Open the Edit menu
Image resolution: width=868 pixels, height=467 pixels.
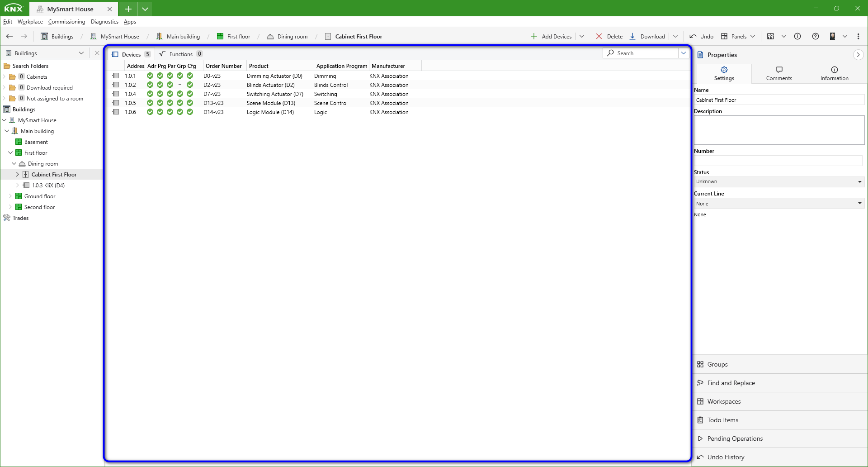coord(8,22)
